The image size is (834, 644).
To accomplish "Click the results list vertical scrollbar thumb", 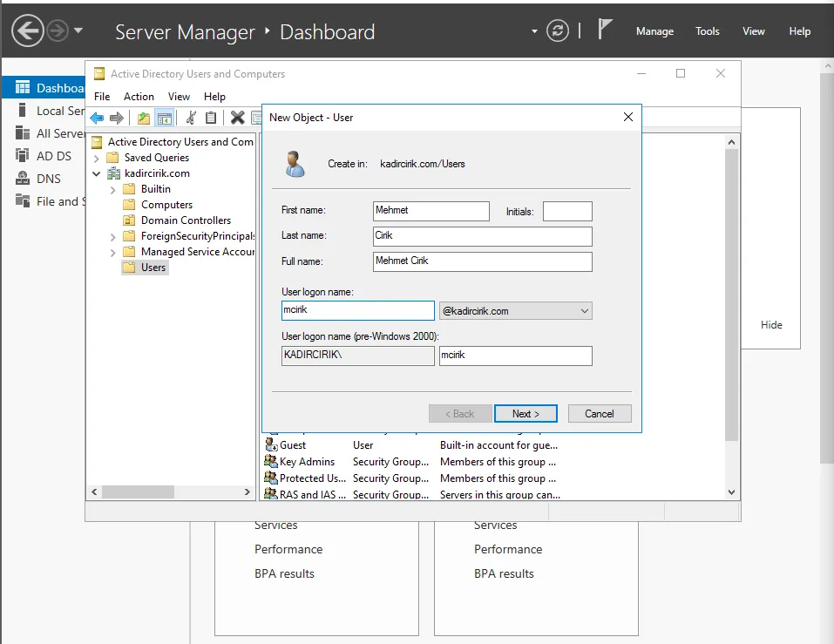I will (x=731, y=294).
